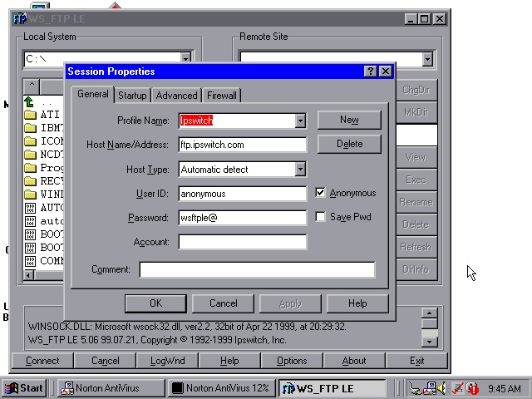
Task: Click the LogWnd button
Action: pyautogui.click(x=168, y=361)
